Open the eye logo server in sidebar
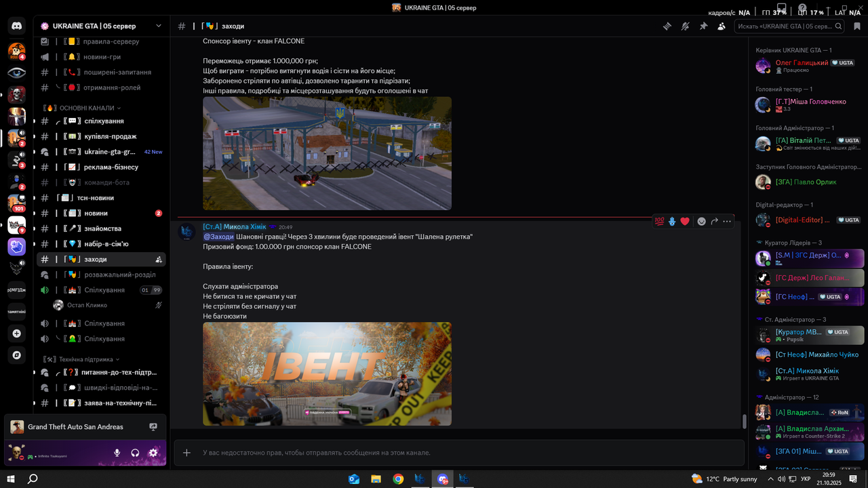The image size is (868, 488). pos(17,73)
